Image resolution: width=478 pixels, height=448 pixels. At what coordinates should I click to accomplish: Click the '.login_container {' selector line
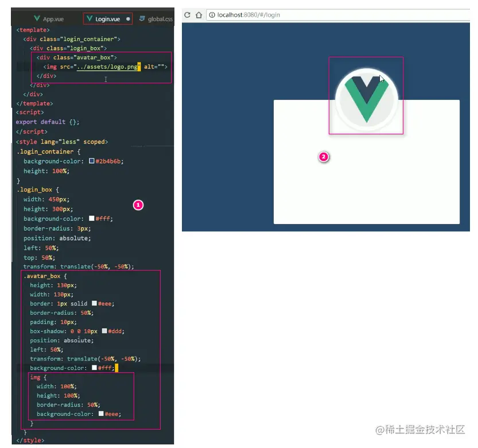(48, 152)
